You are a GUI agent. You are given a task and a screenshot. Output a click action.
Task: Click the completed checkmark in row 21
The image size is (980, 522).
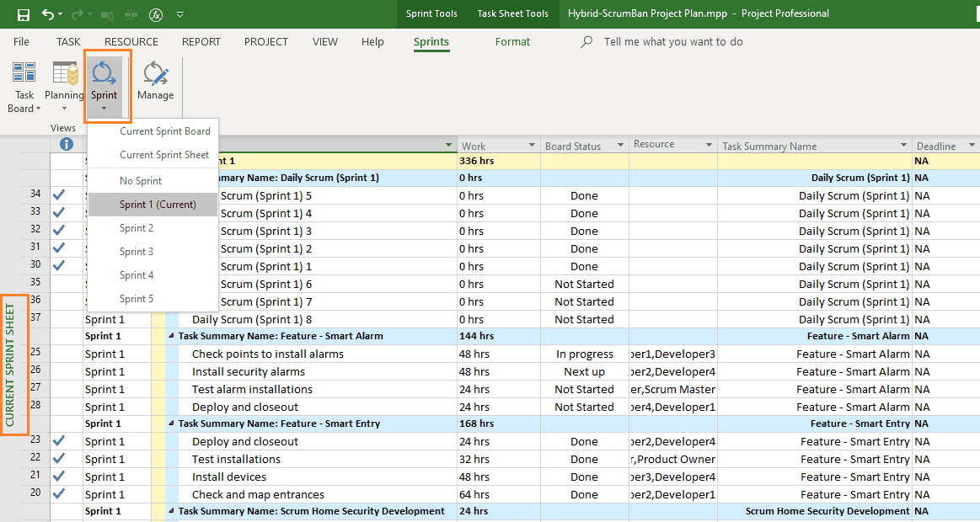coord(59,476)
